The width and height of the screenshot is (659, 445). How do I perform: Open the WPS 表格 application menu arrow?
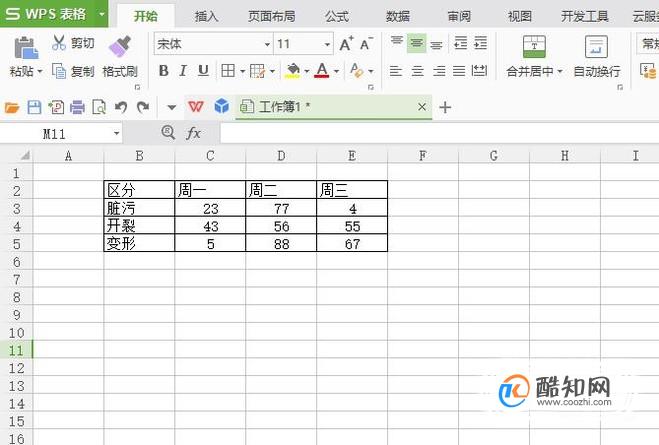coord(101,14)
